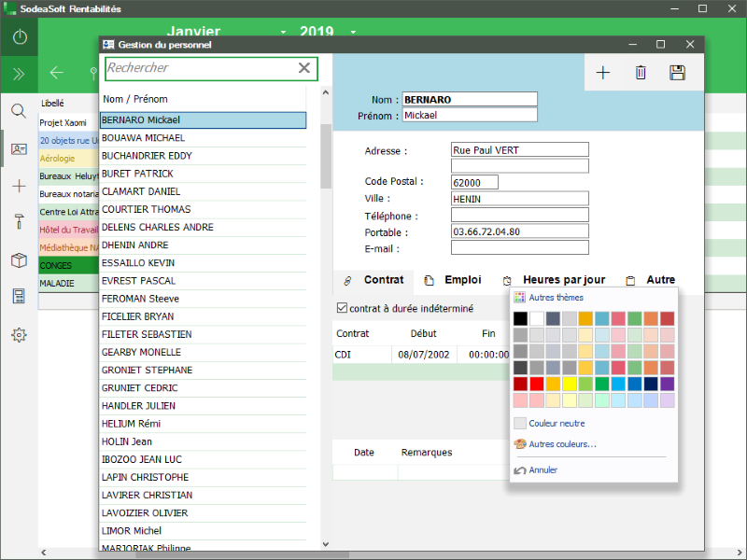Click the back arrow in main toolbar
Viewport: 747px width, 560px height.
pyautogui.click(x=57, y=73)
